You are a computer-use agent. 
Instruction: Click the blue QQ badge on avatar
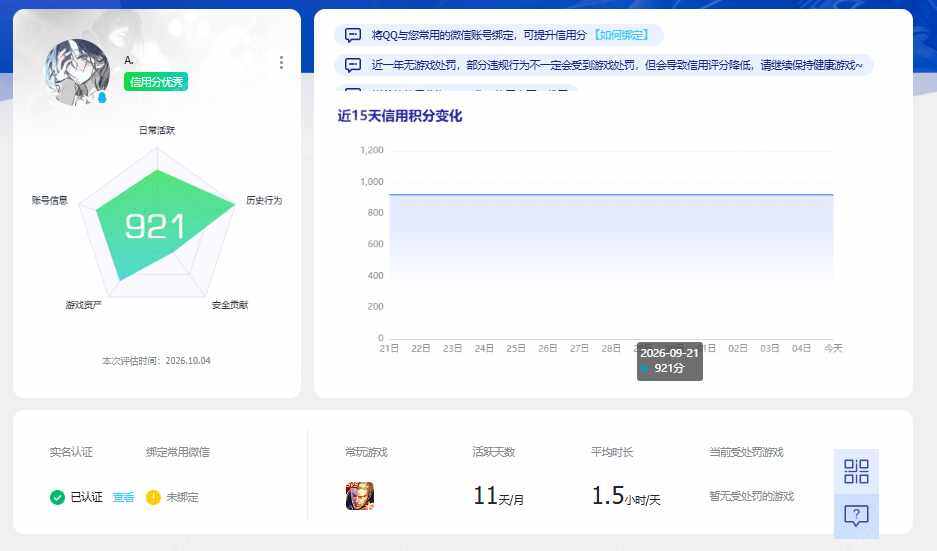(x=102, y=97)
